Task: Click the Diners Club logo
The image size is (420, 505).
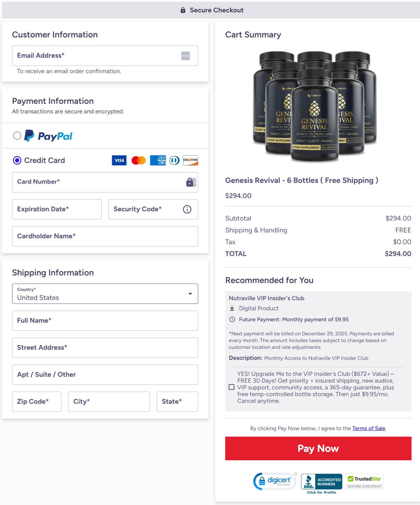Action: pos(175,160)
